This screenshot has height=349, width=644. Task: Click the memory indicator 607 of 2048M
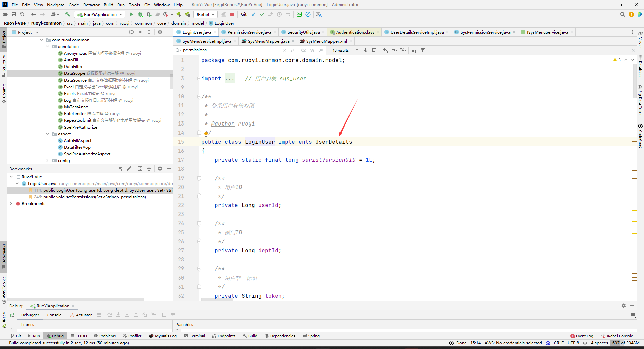coord(626,343)
